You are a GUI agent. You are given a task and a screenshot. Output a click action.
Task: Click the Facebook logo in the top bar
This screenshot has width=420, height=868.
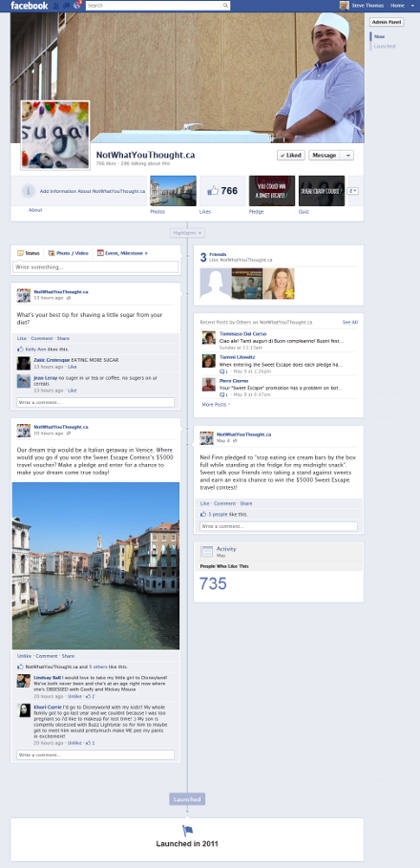30,6
